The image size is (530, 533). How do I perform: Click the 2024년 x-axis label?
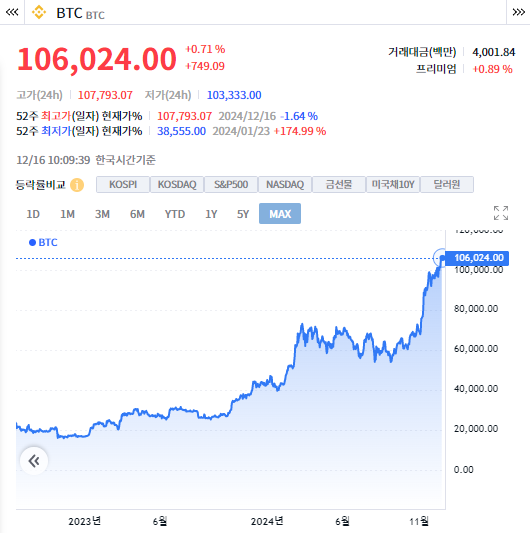[267, 521]
